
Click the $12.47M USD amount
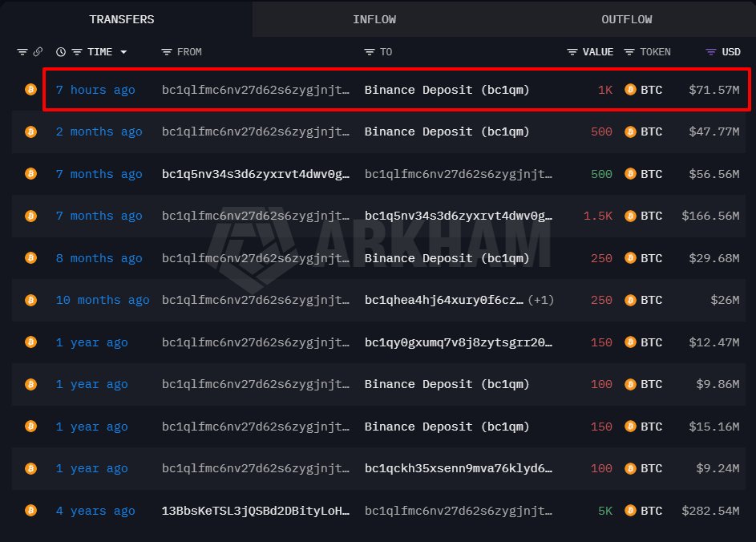pyautogui.click(x=714, y=342)
